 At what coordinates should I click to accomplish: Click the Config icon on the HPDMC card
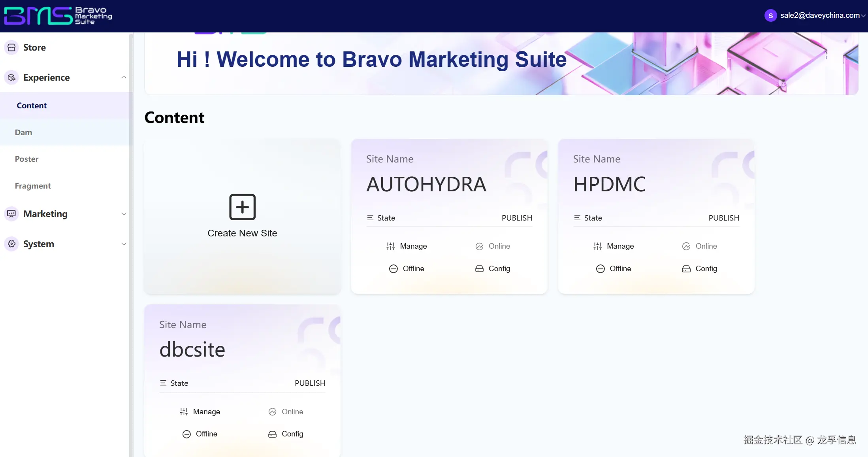tap(686, 269)
